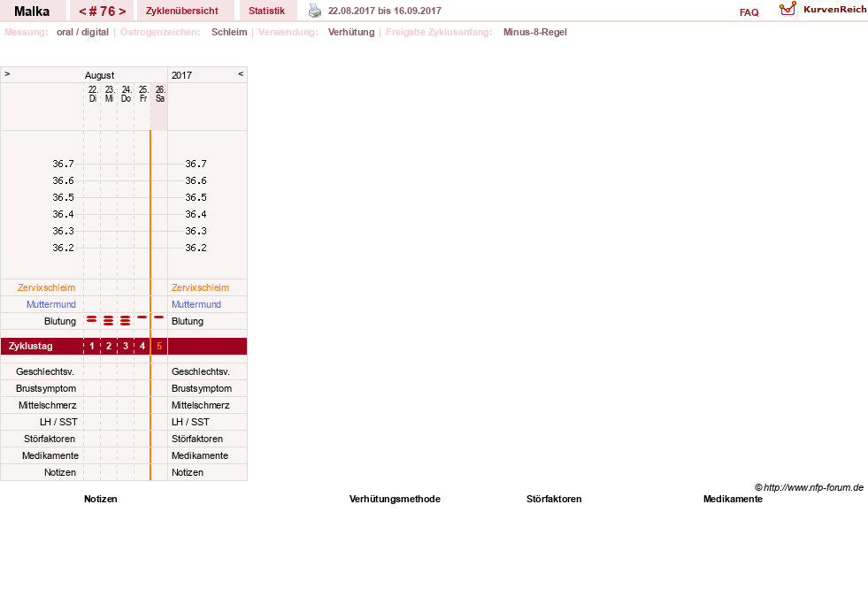Click the left Störfaktoren row label
This screenshot has width=868, height=604.
(50, 439)
